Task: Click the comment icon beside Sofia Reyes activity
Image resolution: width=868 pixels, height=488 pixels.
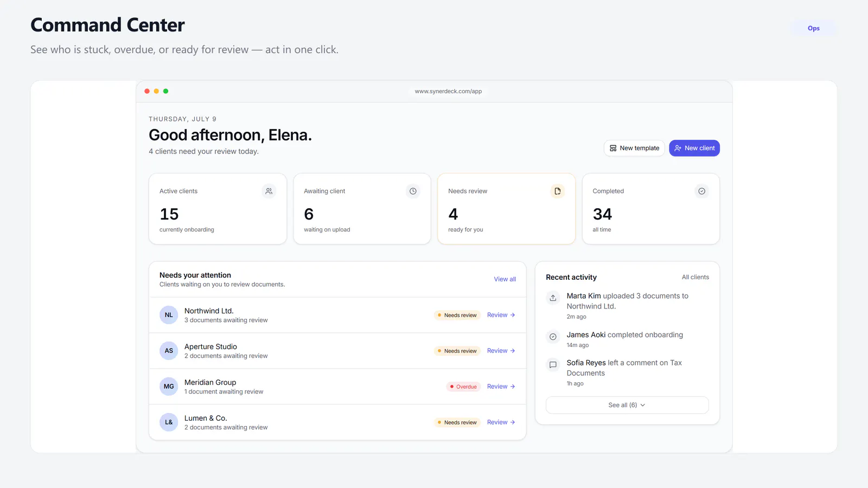Action: [x=553, y=365]
